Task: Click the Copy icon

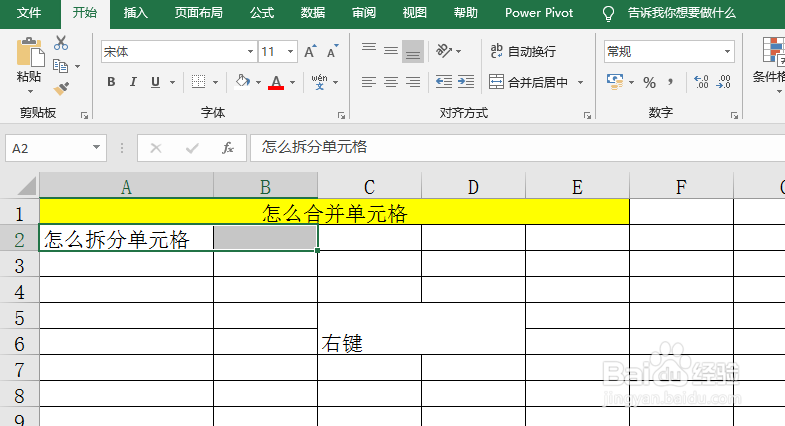Action: coord(61,66)
